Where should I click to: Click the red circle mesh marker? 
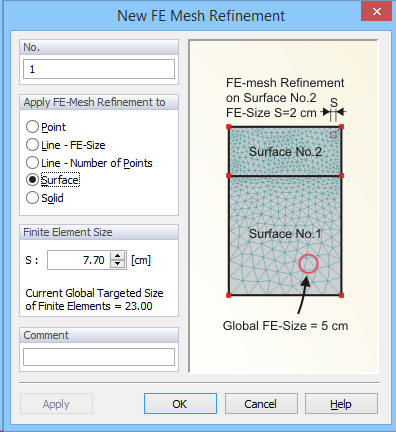(308, 264)
